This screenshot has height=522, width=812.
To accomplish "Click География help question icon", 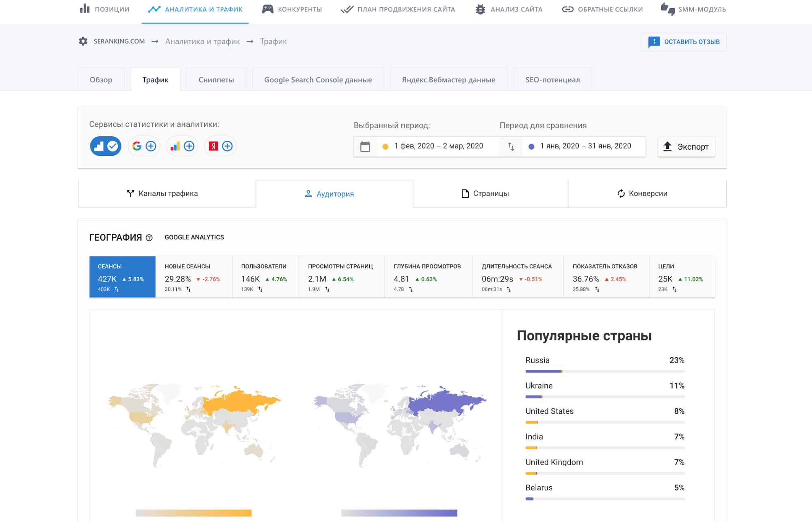I will [x=149, y=238].
